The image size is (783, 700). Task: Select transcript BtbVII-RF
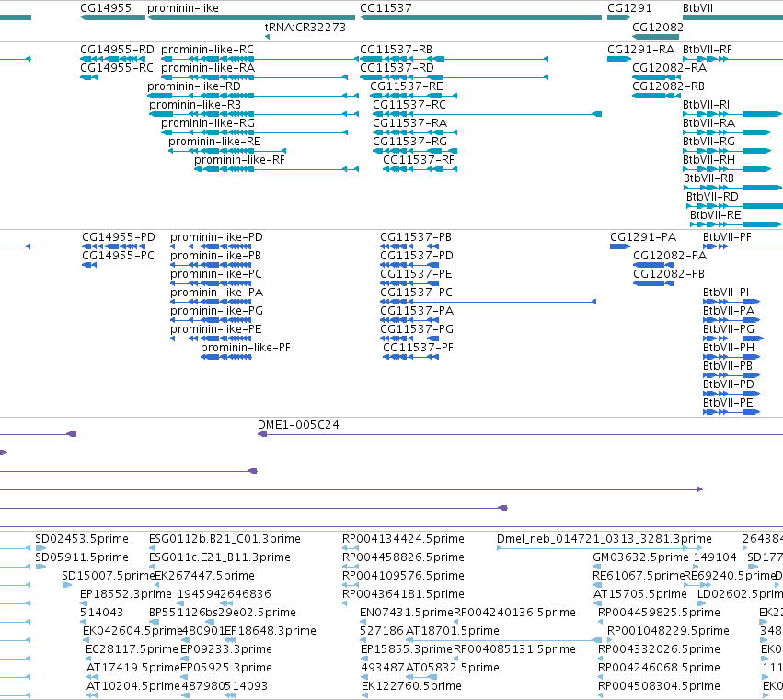(708, 50)
